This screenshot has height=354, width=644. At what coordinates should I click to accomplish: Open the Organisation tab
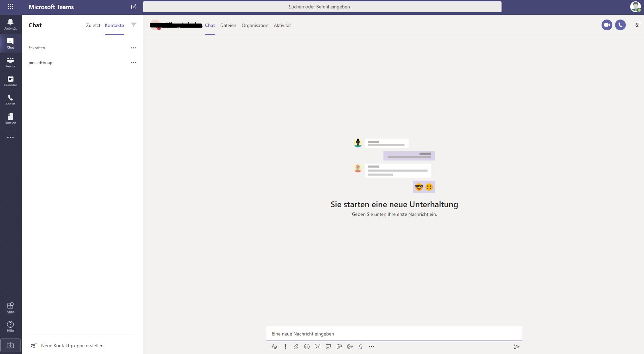255,25
